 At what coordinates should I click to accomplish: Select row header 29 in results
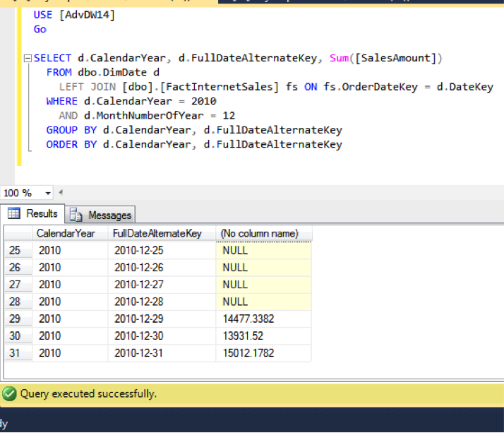point(18,319)
